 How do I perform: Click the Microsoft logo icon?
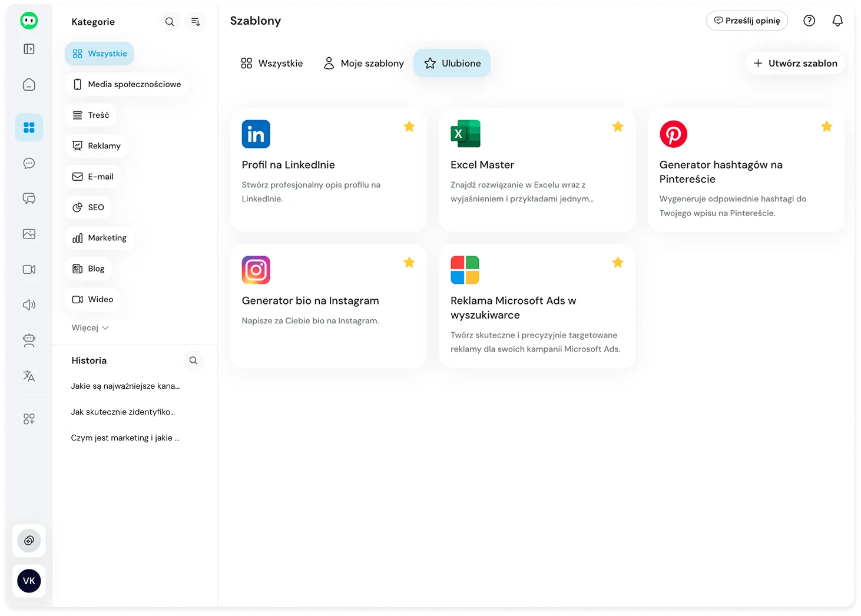465,270
